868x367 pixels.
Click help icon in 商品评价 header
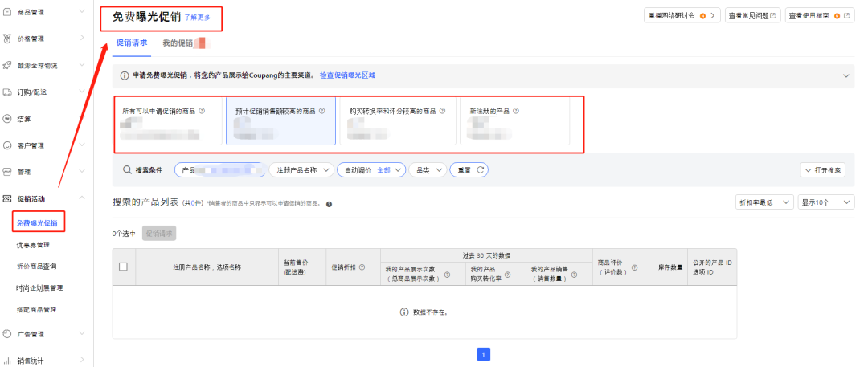pos(634,267)
